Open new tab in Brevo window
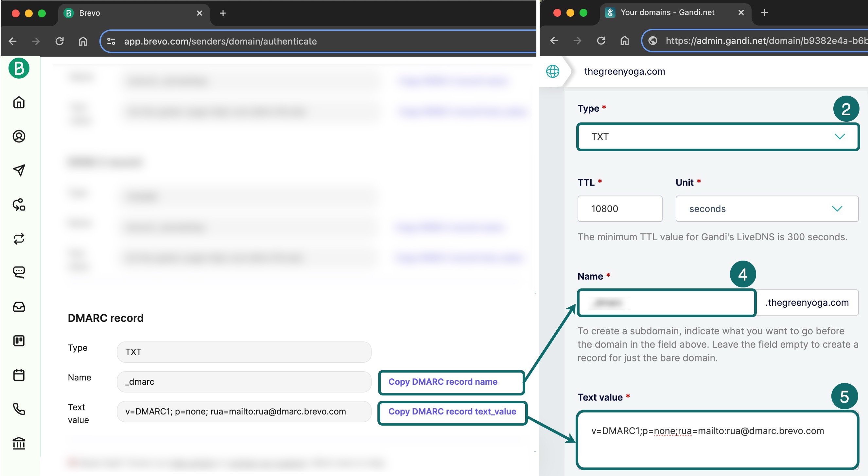Screen dimensions: 868x476 point(223,13)
